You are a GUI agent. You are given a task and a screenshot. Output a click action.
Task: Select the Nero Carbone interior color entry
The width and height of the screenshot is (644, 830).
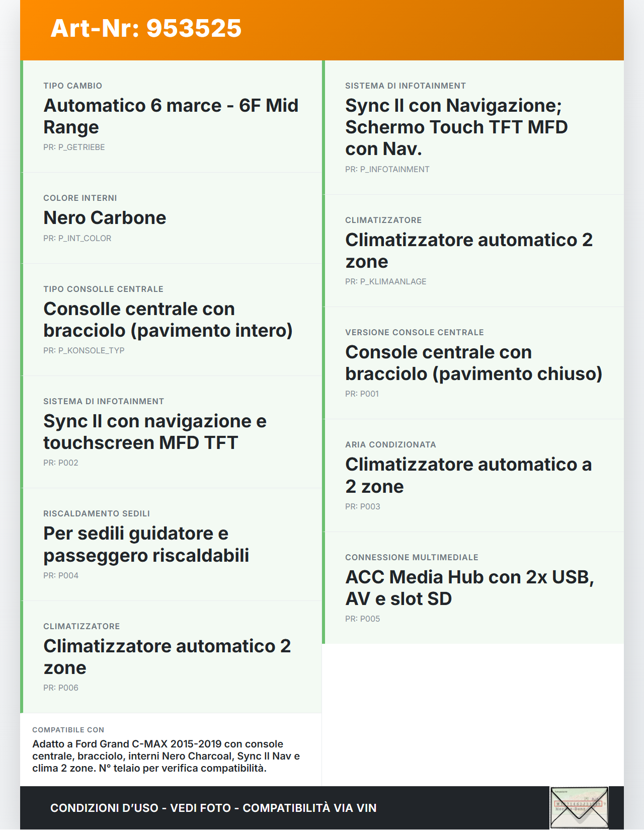tap(105, 218)
